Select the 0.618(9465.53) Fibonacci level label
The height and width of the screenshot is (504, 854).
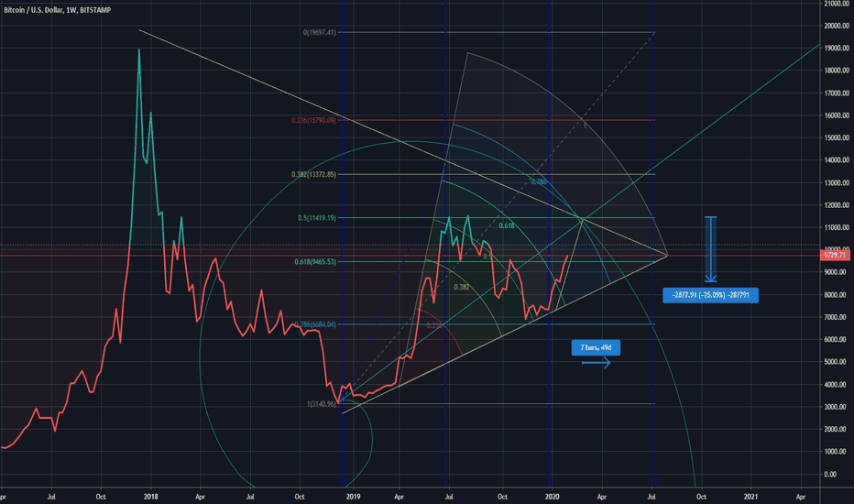[315, 261]
